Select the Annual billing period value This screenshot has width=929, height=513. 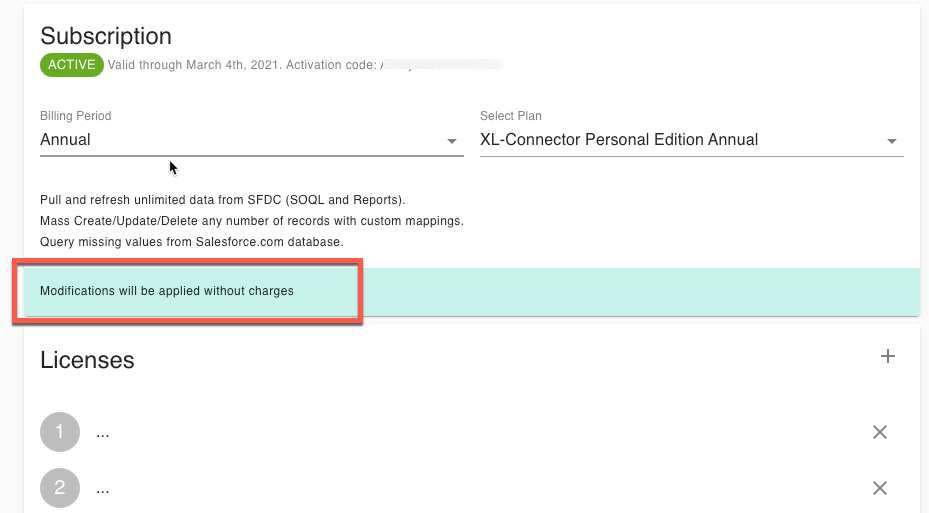(66, 140)
